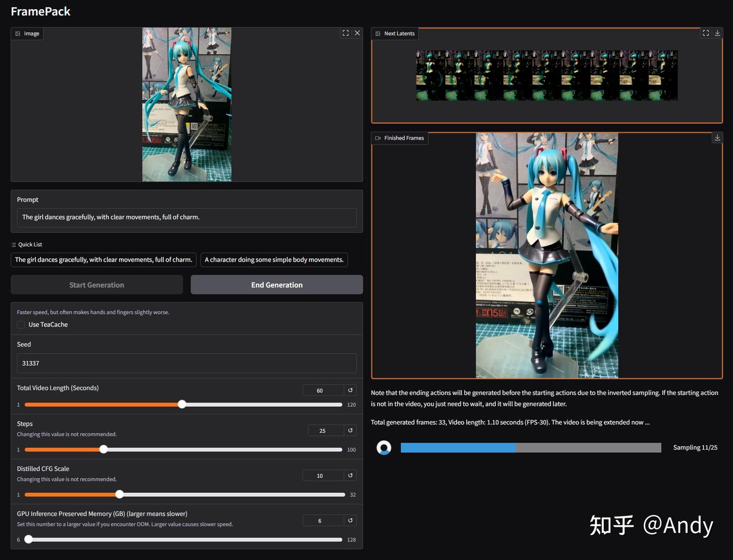Enable Use TeaCache

coord(20,324)
